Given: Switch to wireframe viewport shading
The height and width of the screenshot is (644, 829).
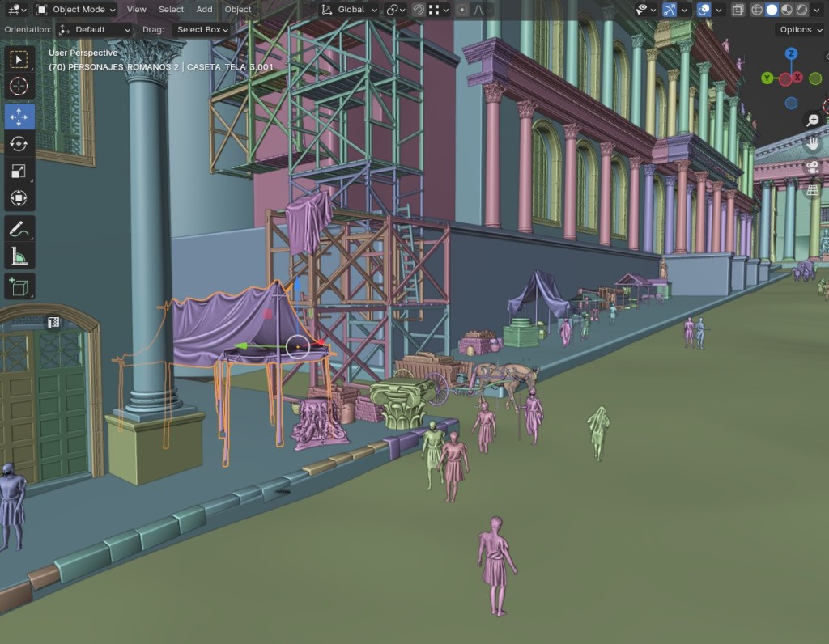Looking at the screenshot, I should coord(757,10).
